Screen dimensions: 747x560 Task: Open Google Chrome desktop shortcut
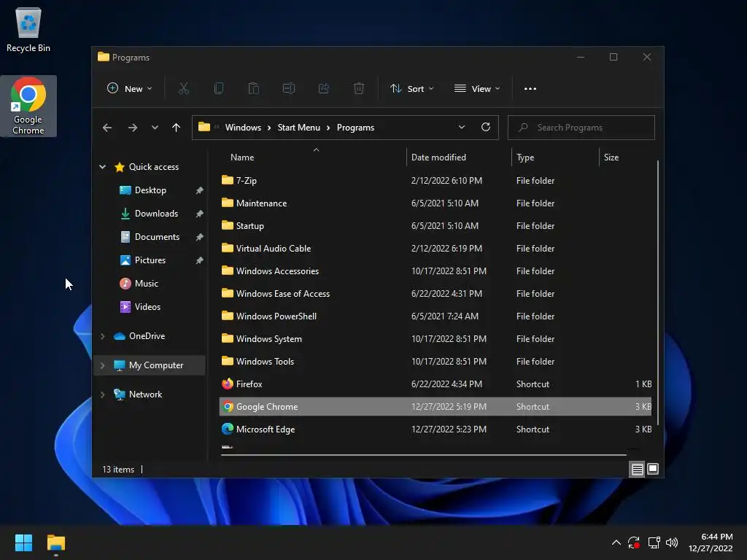pos(28,106)
